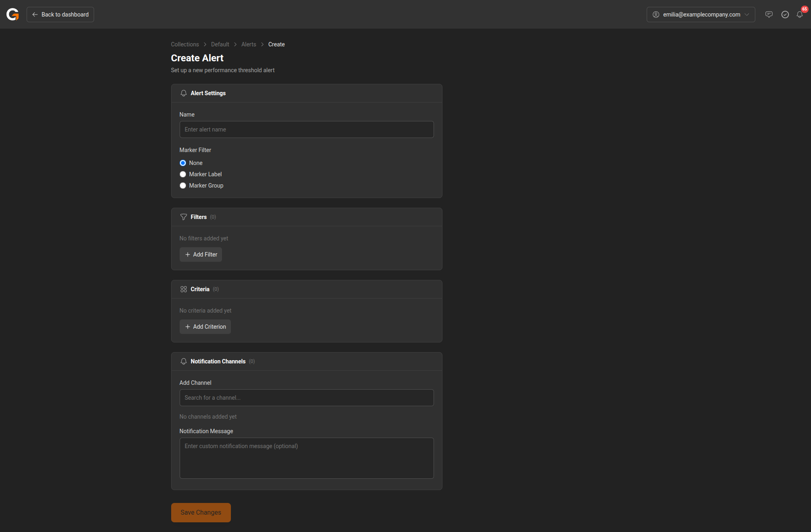Focus the alert name input field

point(306,129)
